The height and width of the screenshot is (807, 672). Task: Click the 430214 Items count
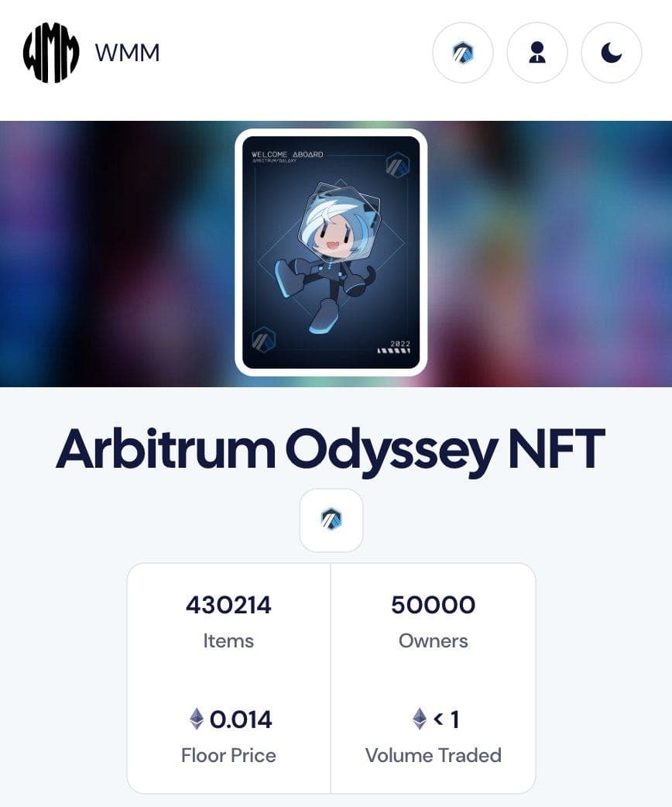click(x=228, y=605)
